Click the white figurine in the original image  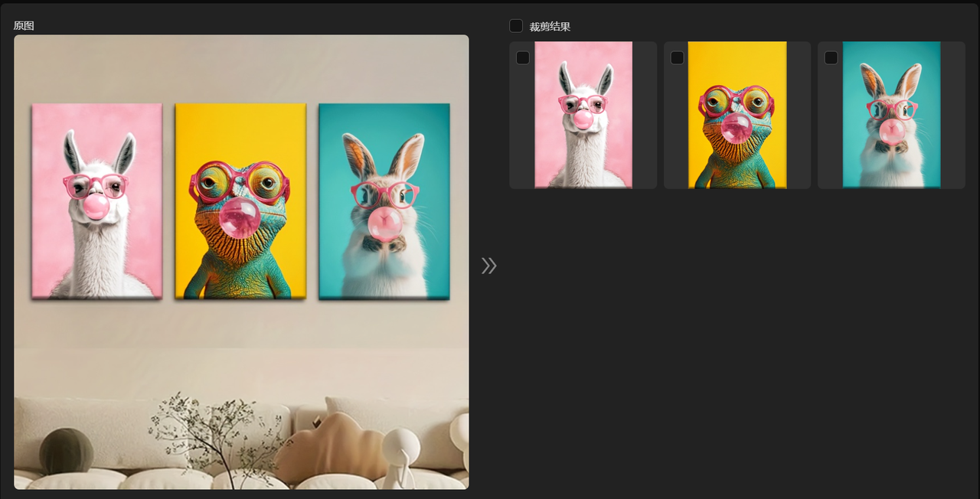coord(400,458)
